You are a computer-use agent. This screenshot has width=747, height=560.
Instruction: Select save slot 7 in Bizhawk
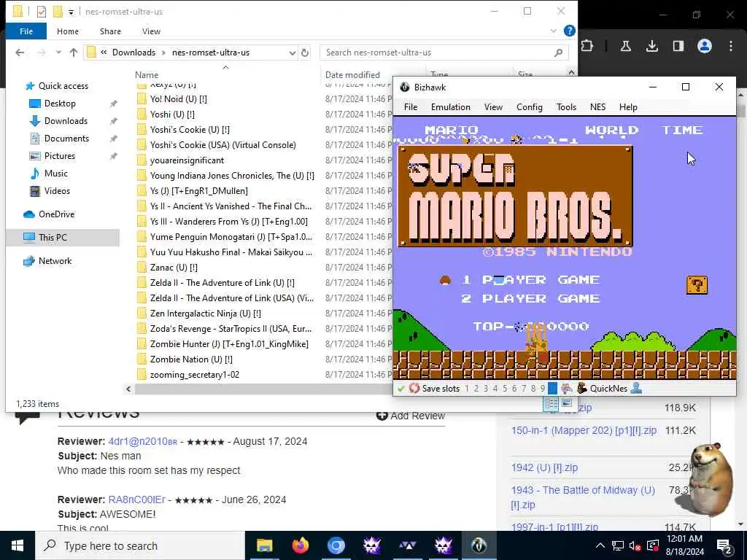click(524, 389)
